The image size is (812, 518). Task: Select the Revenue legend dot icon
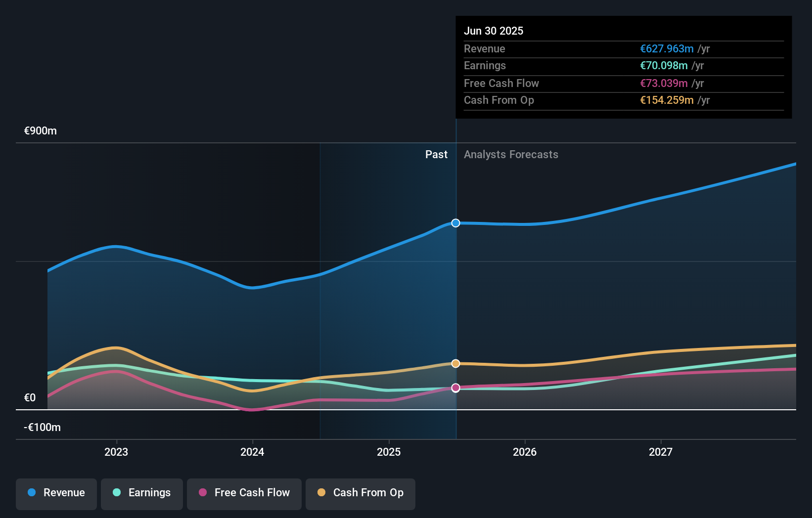[x=31, y=493]
